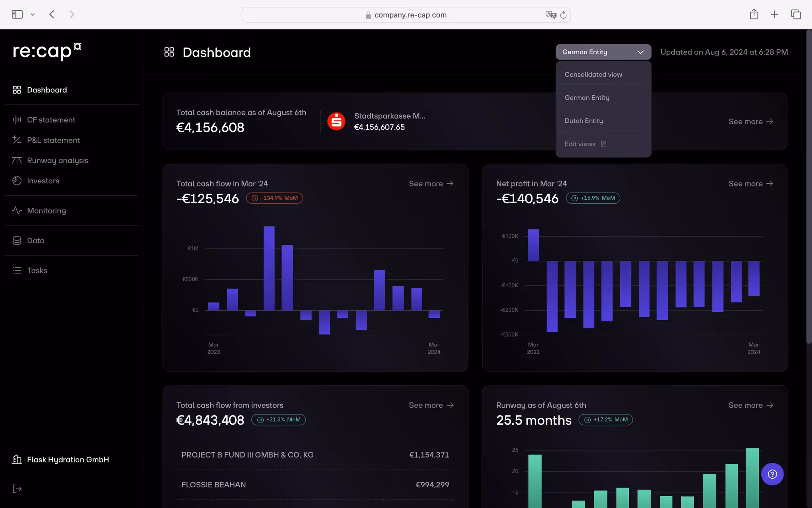Viewport: 812px width, 508px height.
Task: Click the Data database icon
Action: pyautogui.click(x=17, y=241)
